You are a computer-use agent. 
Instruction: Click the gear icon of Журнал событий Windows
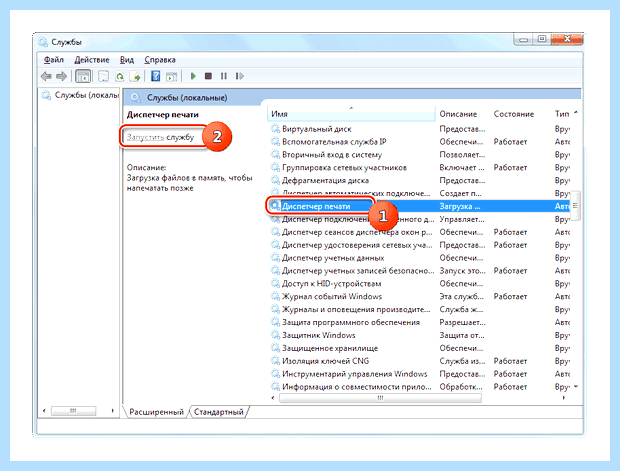pyautogui.click(x=275, y=296)
